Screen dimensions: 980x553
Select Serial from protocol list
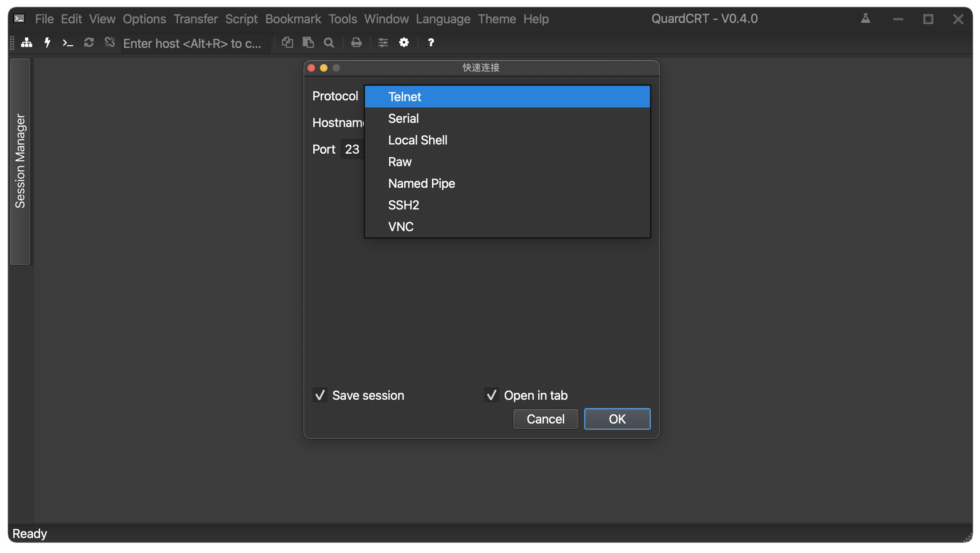click(x=403, y=119)
